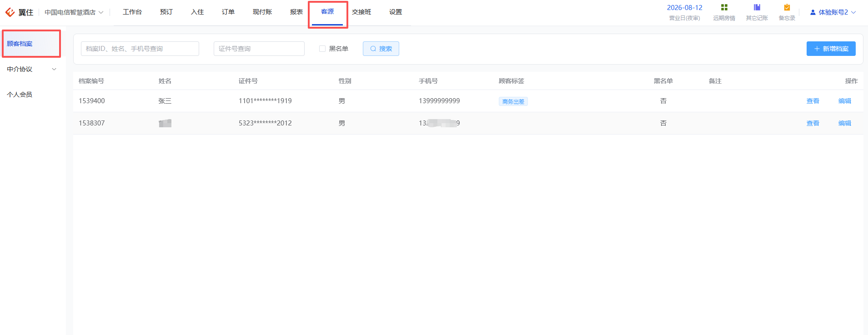868x335 pixels.
Task: Open the 报表 tab
Action: 296,12
